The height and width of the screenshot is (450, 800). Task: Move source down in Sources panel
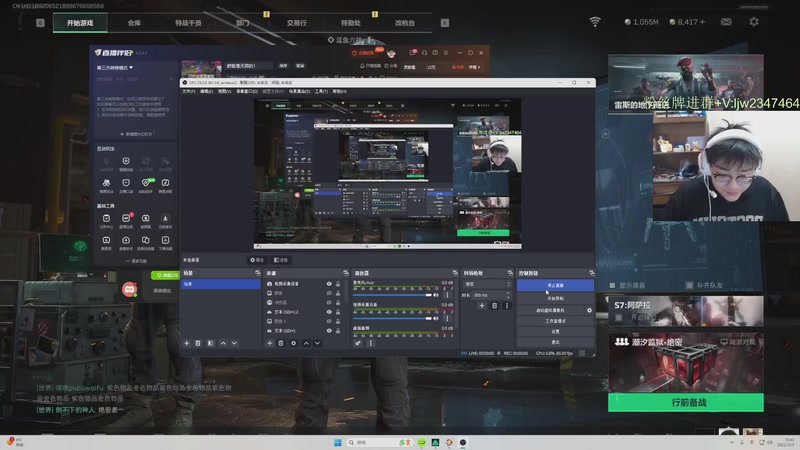(317, 343)
